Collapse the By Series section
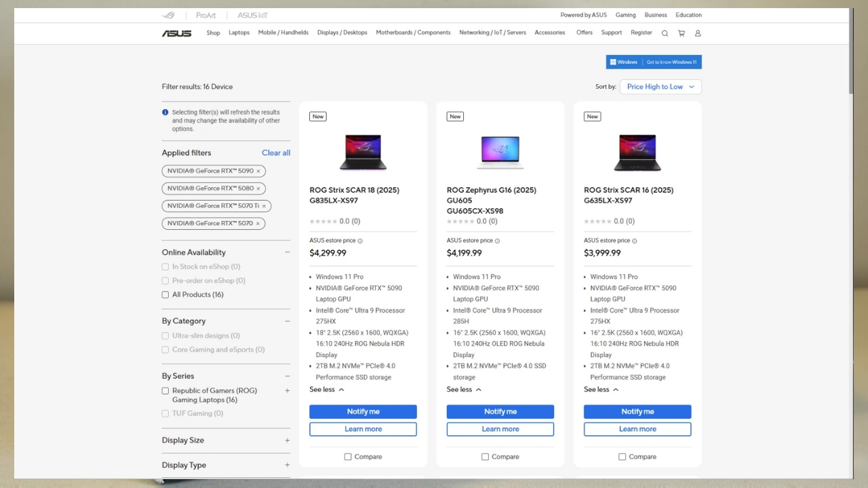This screenshot has height=488, width=868. coord(287,376)
